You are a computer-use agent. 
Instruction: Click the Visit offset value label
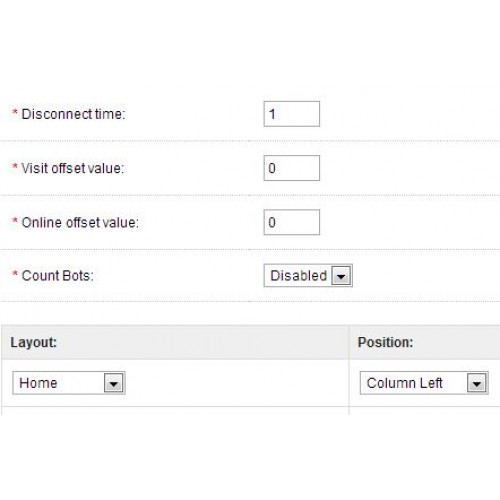coord(73,168)
